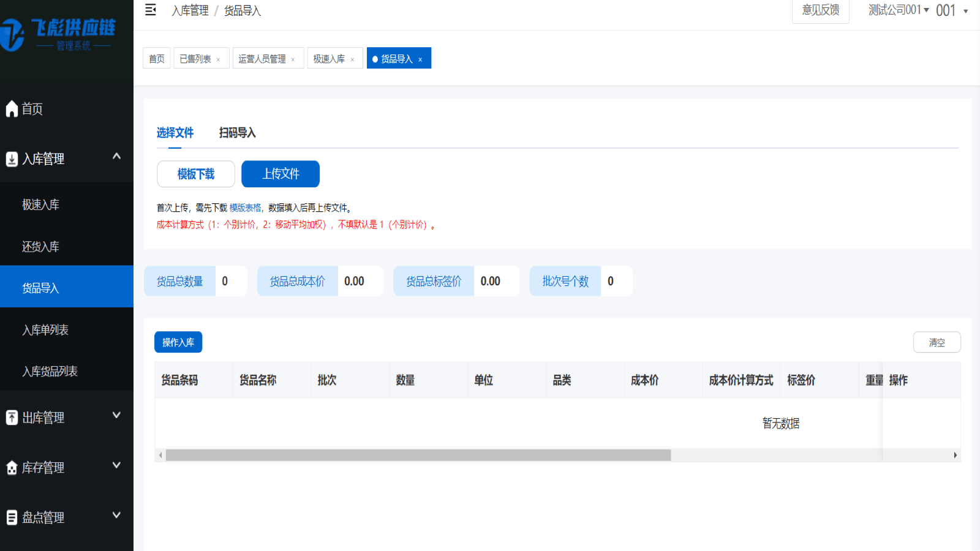Image resolution: width=980 pixels, height=551 pixels.
Task: Click the 库存管理 warehouse icon
Action: (11, 467)
